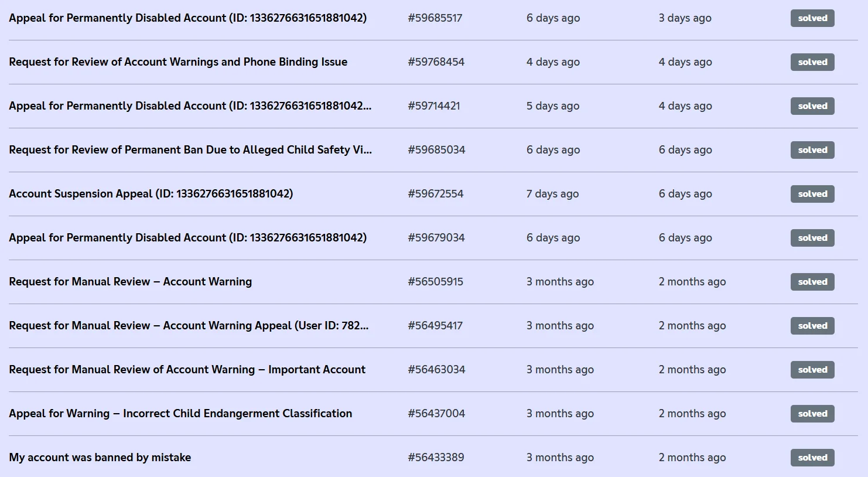Click the solved badge for ticket #59685034
Image resolution: width=868 pixels, height=477 pixels.
point(812,150)
